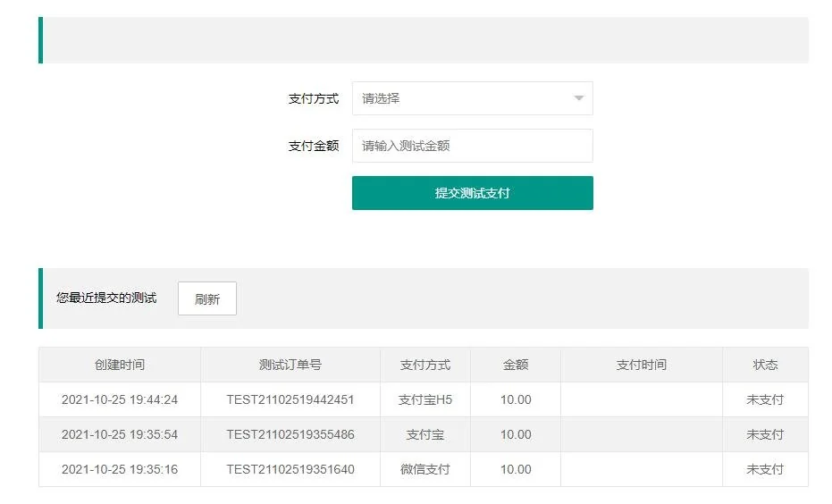Image resolution: width=832 pixels, height=504 pixels.
Task: Select order number TEST21102519355486
Action: click(x=290, y=434)
